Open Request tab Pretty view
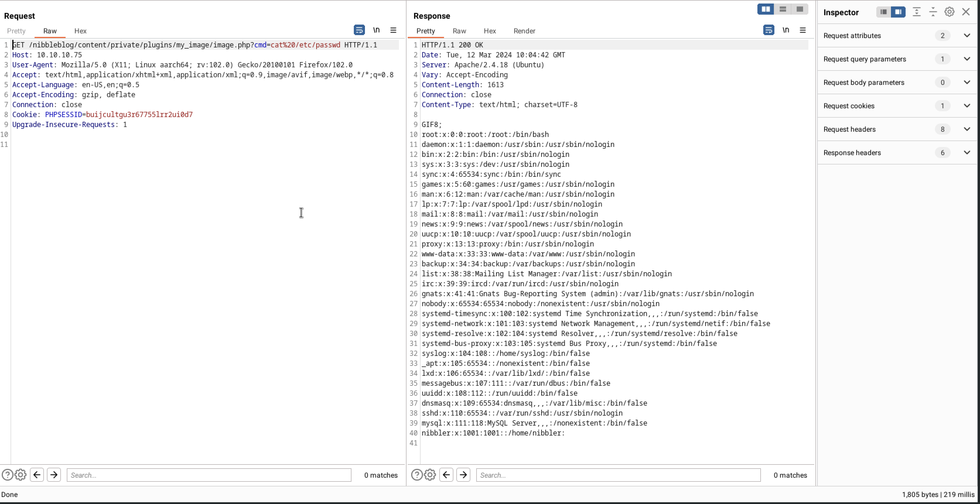This screenshot has width=980, height=504. (x=16, y=31)
